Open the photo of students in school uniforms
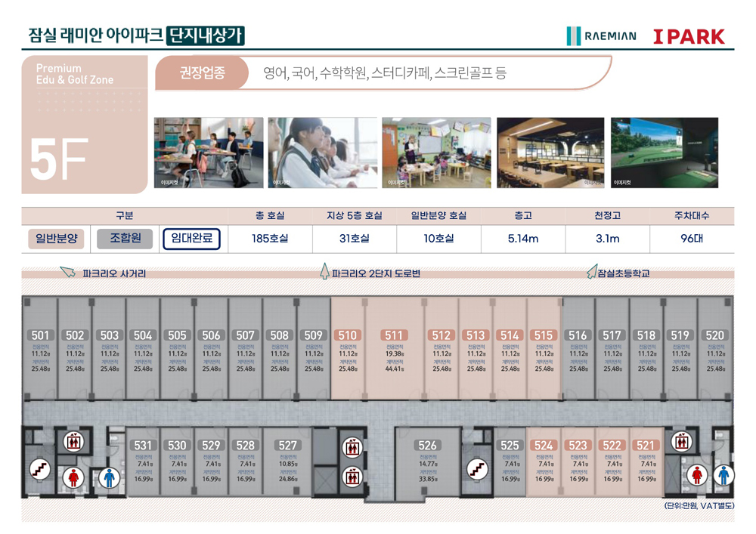This screenshot has width=756, height=534. (x=323, y=153)
